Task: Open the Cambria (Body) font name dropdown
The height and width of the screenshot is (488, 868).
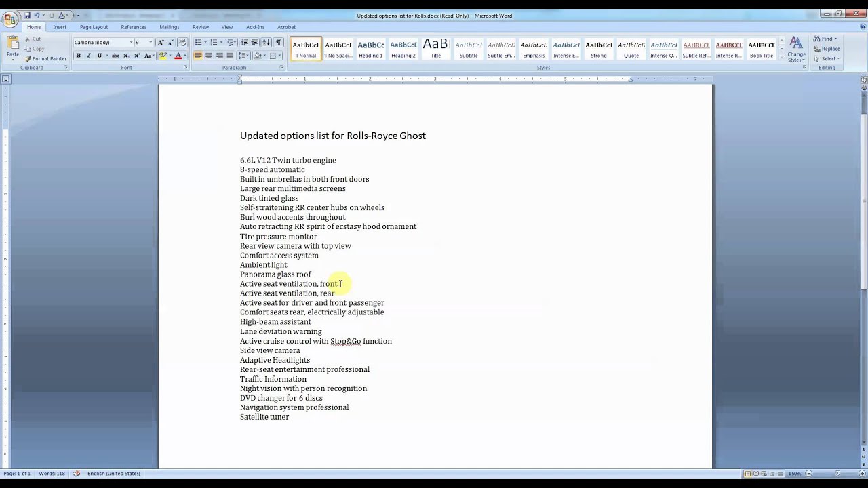Action: click(x=131, y=42)
